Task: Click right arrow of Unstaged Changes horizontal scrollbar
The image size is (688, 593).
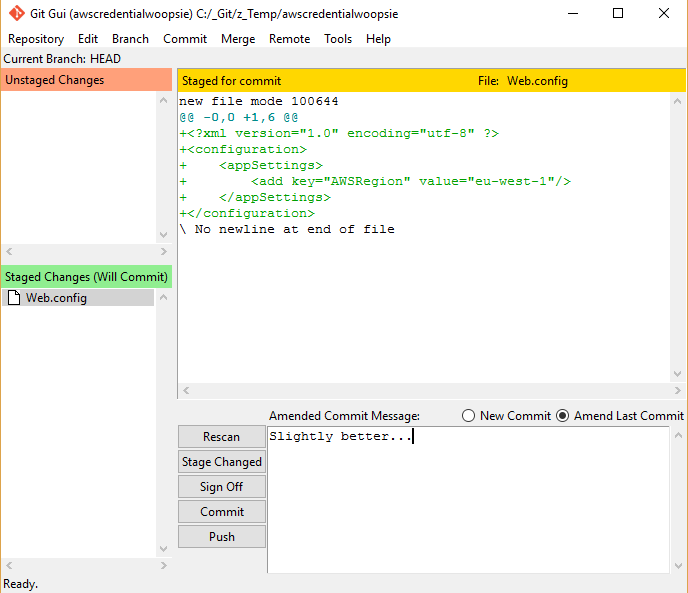Action: pyautogui.click(x=164, y=252)
